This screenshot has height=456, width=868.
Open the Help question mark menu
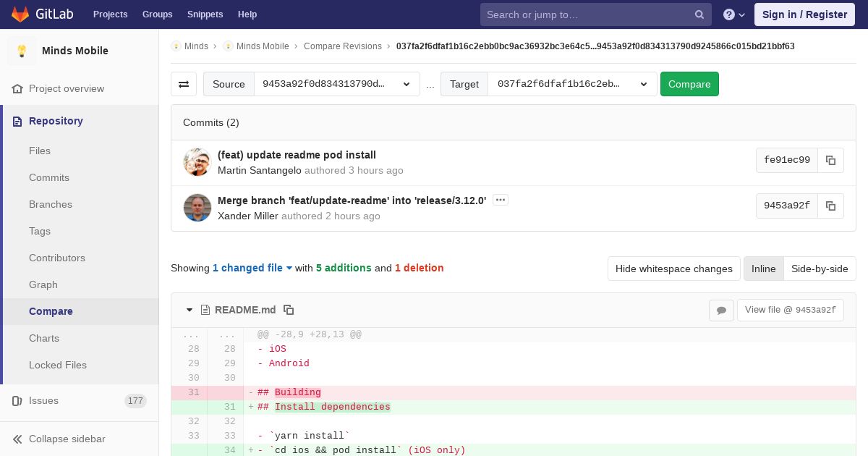pos(733,14)
